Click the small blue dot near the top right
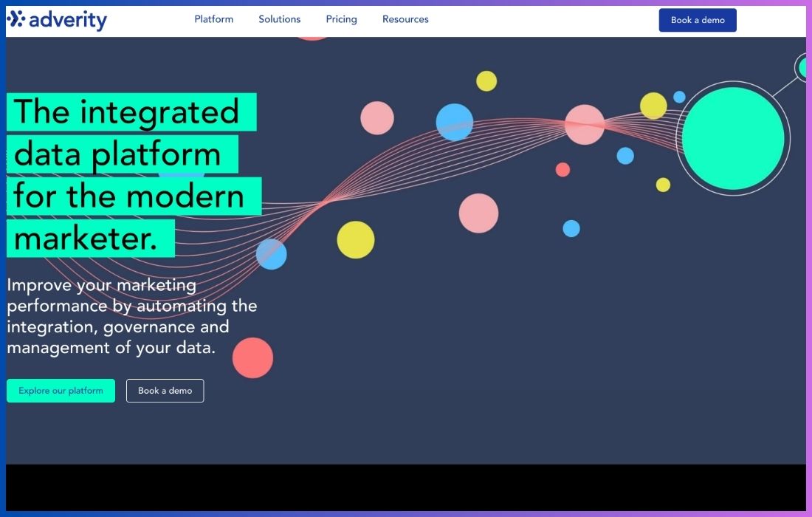812x517 pixels. coord(679,96)
